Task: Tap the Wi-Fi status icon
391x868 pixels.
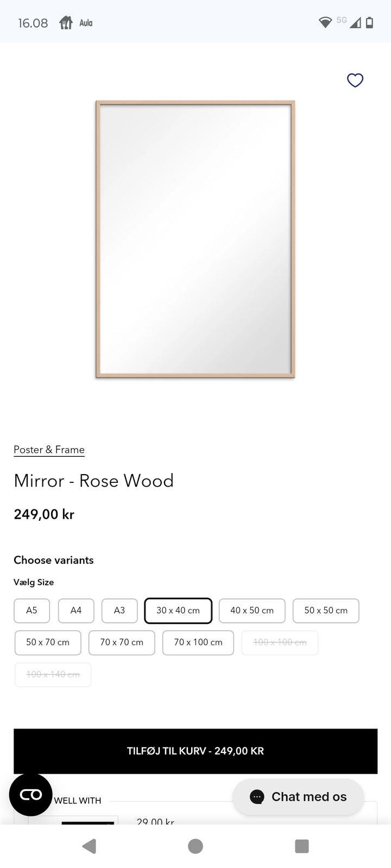Action: click(x=325, y=22)
